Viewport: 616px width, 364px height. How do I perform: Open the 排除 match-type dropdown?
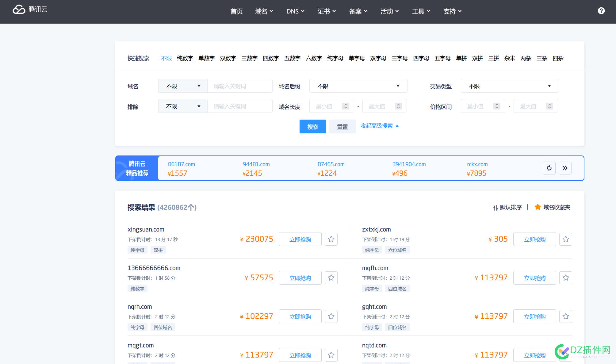click(183, 106)
